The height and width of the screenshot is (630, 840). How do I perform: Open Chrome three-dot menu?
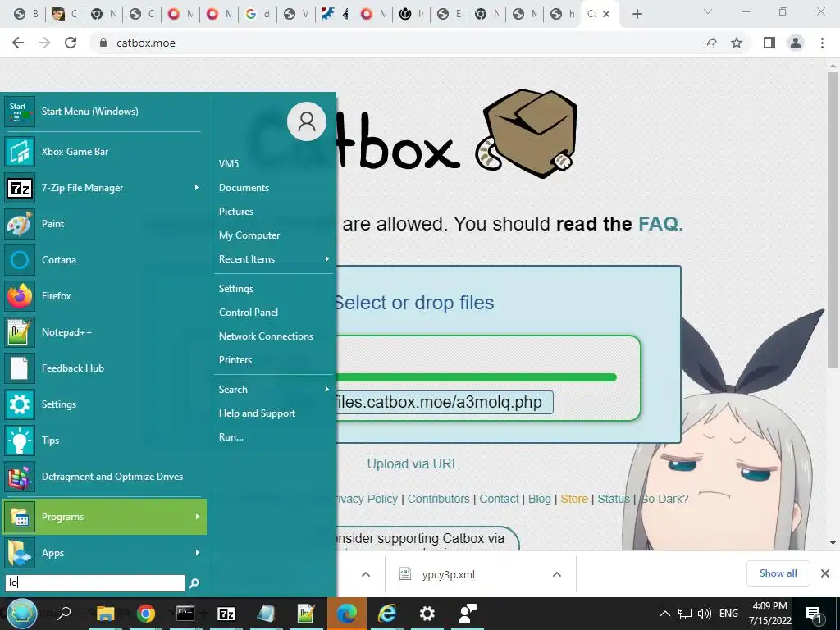(x=822, y=43)
